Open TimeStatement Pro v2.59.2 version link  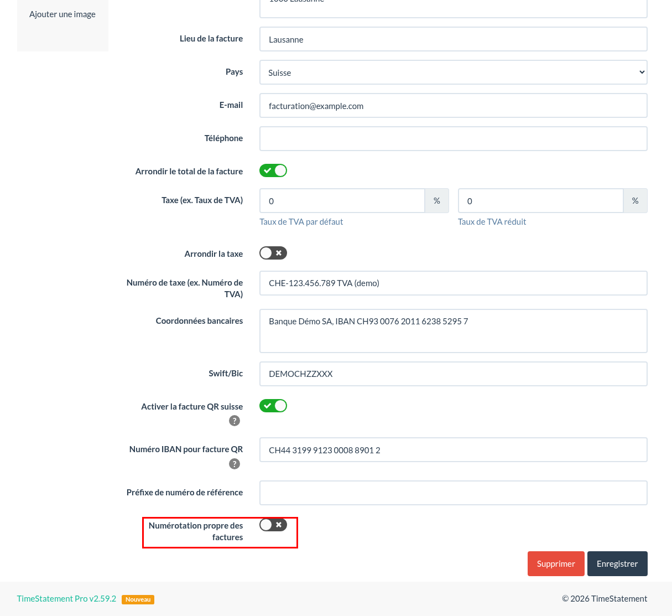66,599
